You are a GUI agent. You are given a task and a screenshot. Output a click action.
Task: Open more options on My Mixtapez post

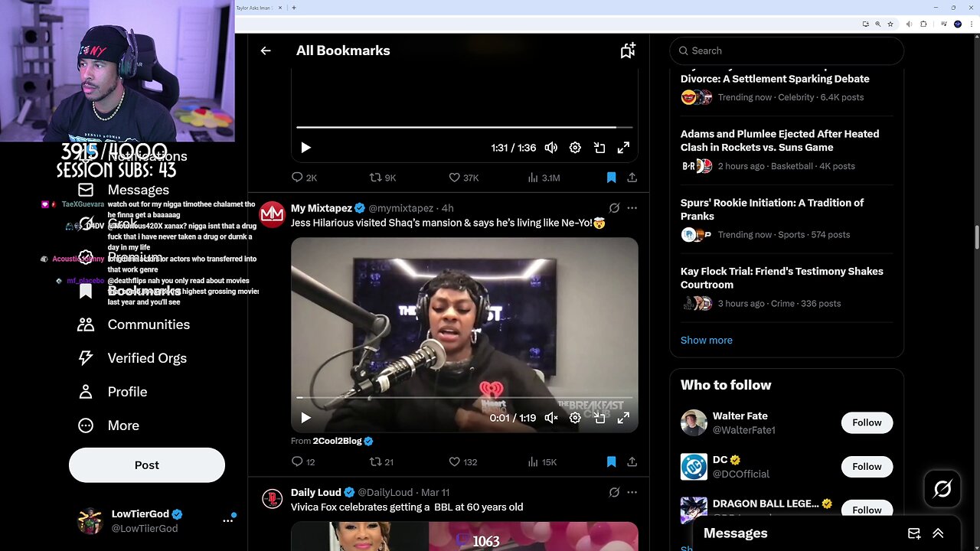[632, 208]
